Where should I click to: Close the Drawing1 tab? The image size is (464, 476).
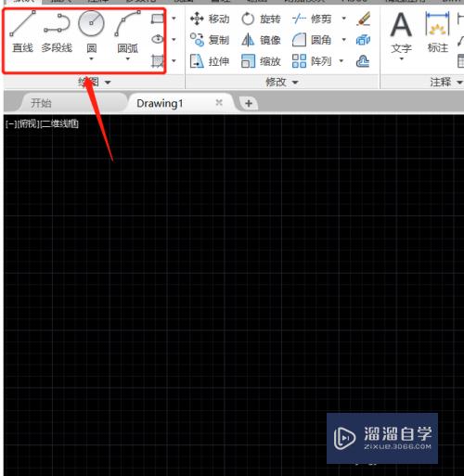(219, 102)
